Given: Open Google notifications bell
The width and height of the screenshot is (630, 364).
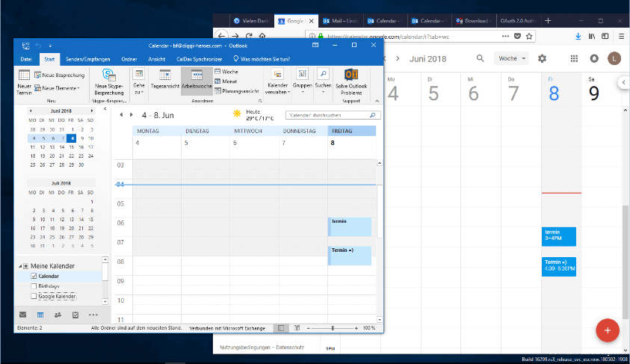Looking at the screenshot, I should point(594,58).
